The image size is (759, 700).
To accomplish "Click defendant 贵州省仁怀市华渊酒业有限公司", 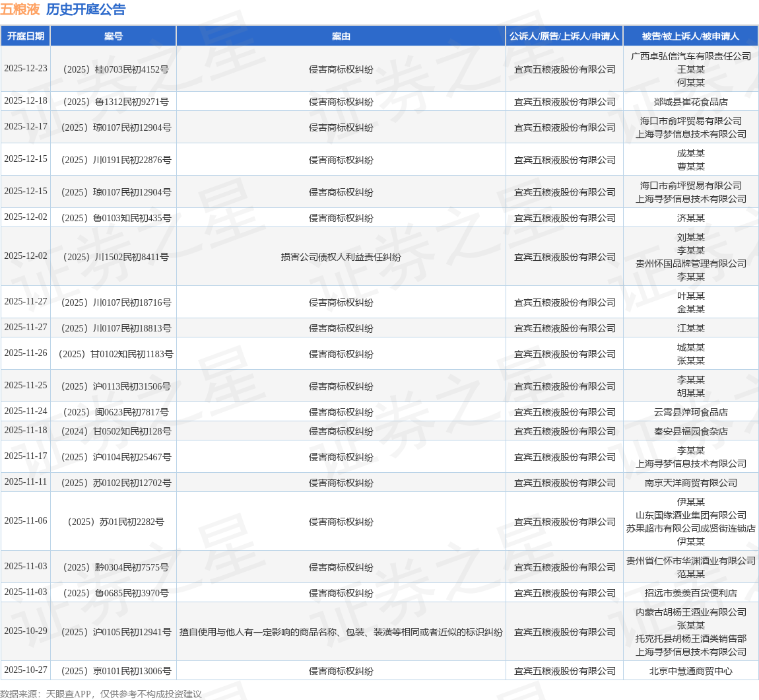I will 691,561.
